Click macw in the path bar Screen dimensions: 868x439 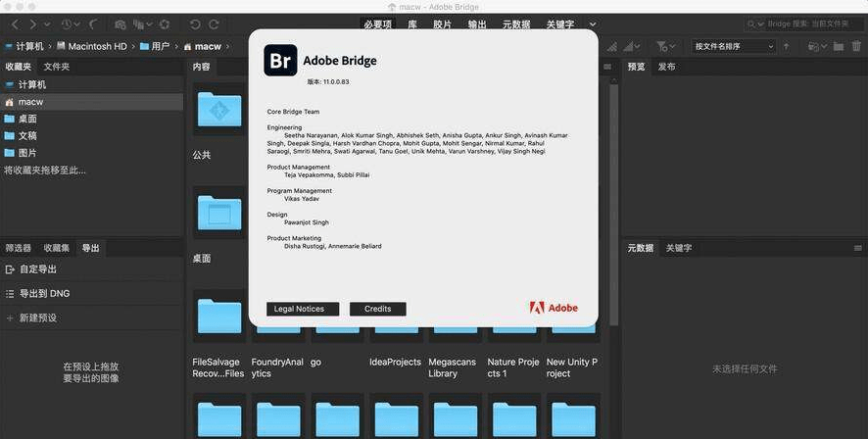tap(203, 46)
